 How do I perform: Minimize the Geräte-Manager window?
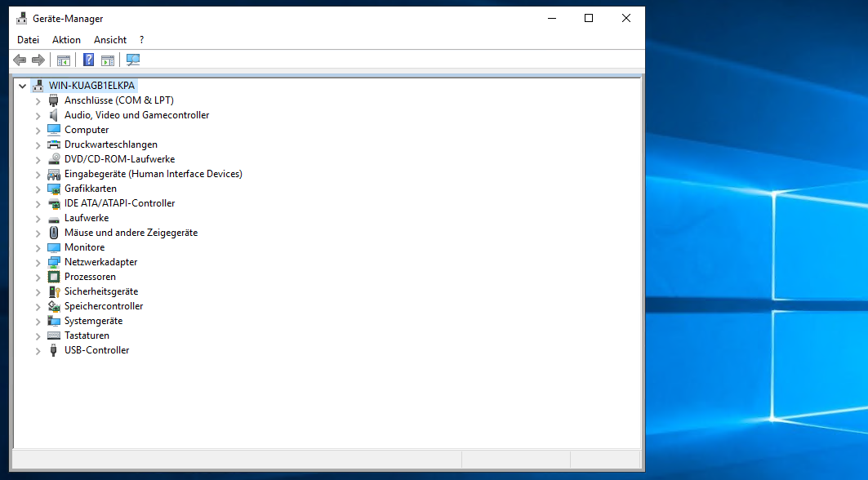point(552,18)
